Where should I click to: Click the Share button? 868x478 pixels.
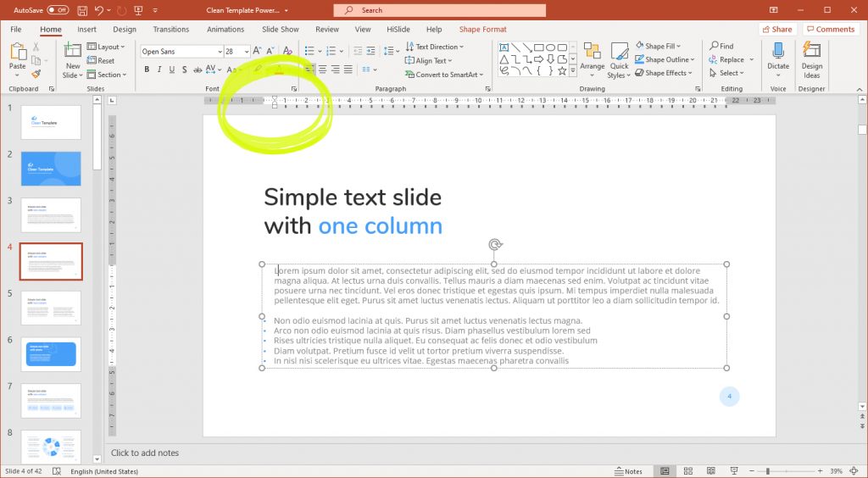[777, 30]
